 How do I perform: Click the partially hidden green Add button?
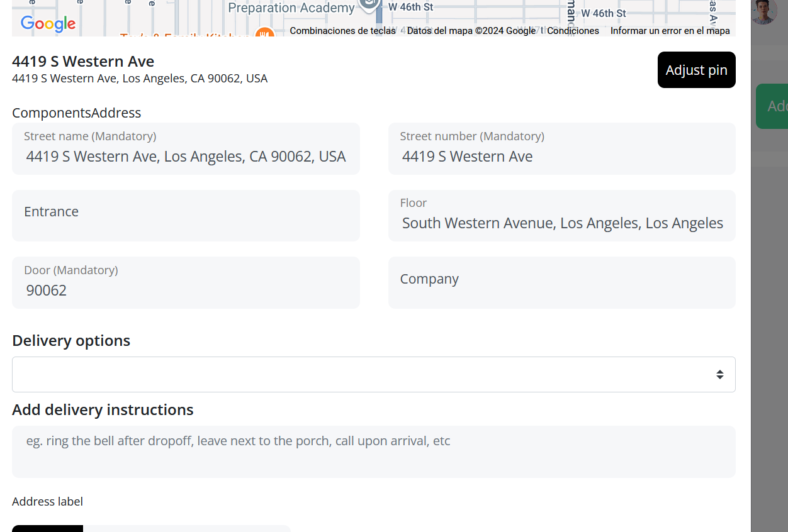click(772, 106)
